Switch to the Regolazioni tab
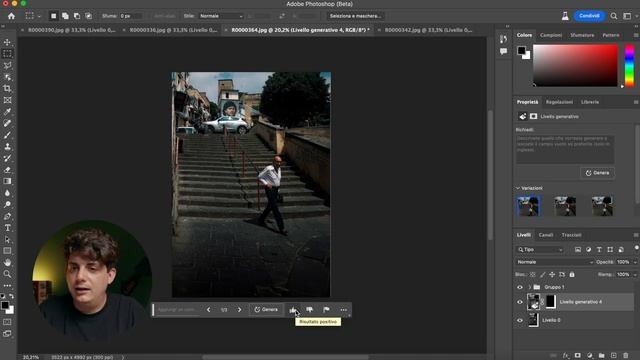The width and height of the screenshot is (640, 360). 560,102
